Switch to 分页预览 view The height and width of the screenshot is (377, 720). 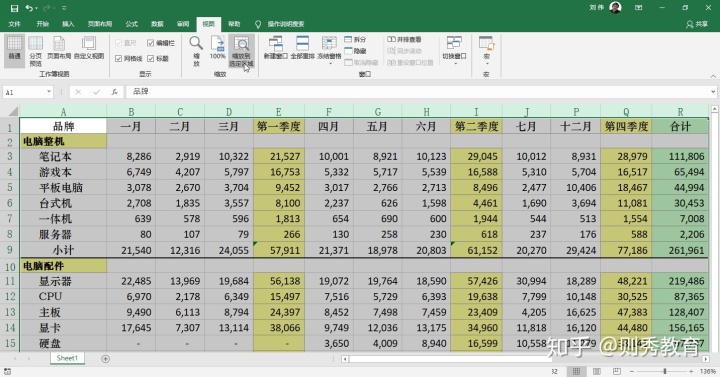click(x=35, y=51)
